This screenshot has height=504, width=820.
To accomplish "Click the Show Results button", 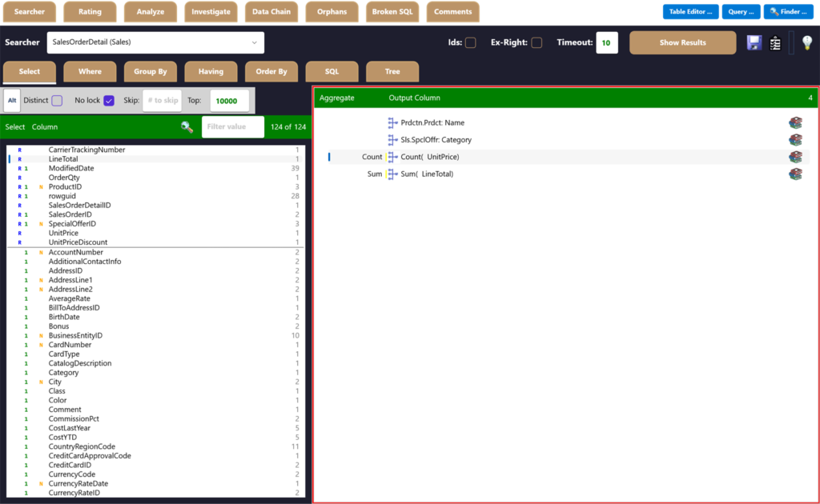I will tap(682, 43).
